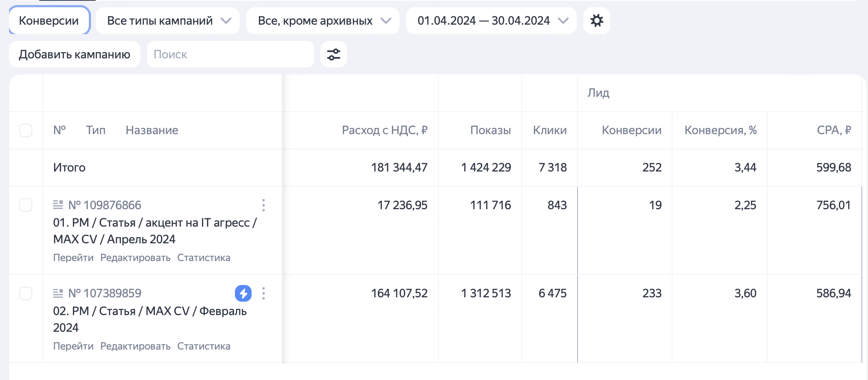
Task: Click 'Редактировать' link for campaign 02. PM
Action: coord(135,346)
